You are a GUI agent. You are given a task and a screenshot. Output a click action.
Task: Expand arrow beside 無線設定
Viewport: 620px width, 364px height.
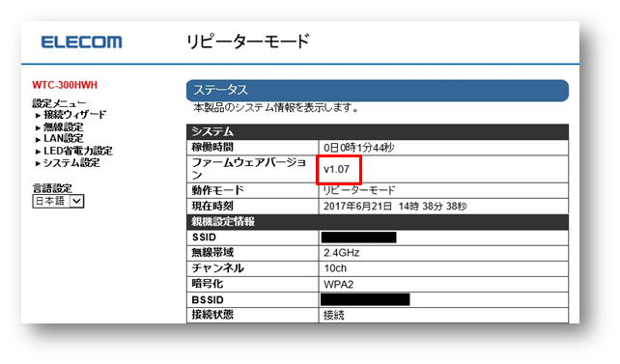coord(38,127)
